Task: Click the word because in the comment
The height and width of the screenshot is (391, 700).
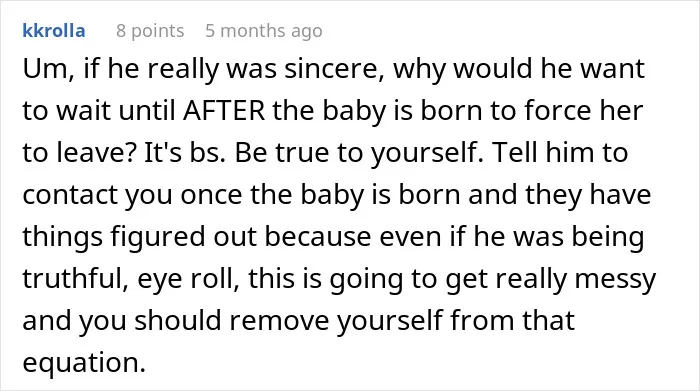Action: (x=318, y=237)
